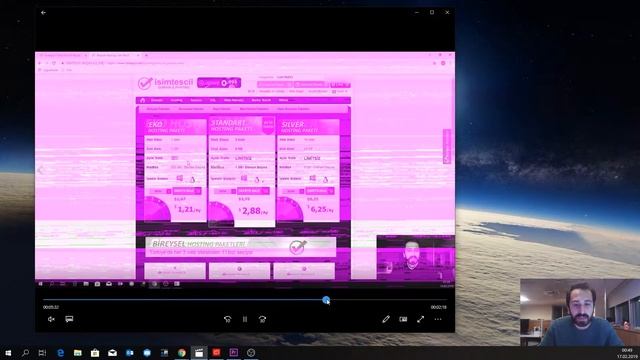Image resolution: width=640 pixels, height=360 pixels.
Task: Open the Windows Start menu
Action: pyautogui.click(x=8, y=353)
